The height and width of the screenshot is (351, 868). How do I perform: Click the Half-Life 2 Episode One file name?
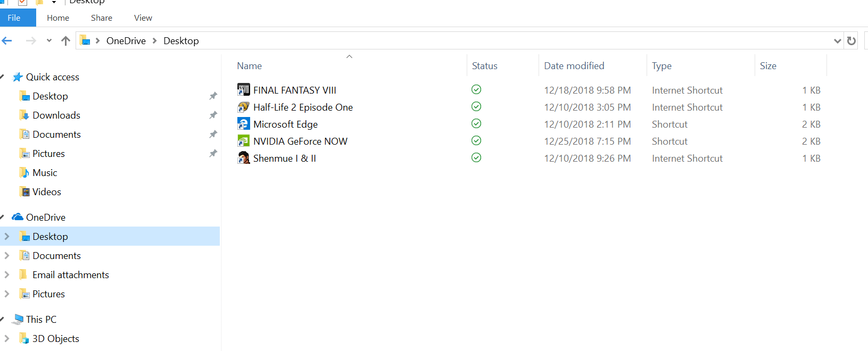coord(303,107)
